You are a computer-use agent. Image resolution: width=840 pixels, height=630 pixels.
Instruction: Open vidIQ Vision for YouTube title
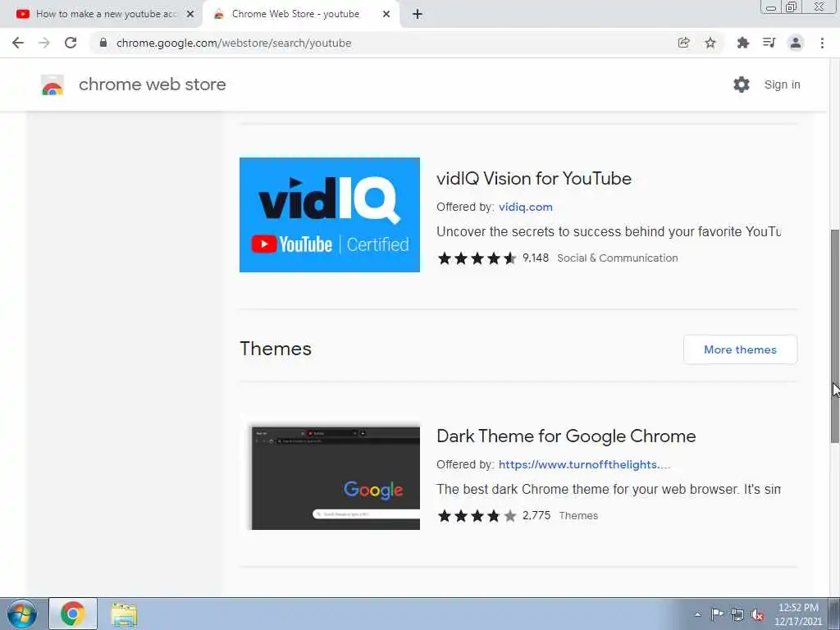click(533, 178)
